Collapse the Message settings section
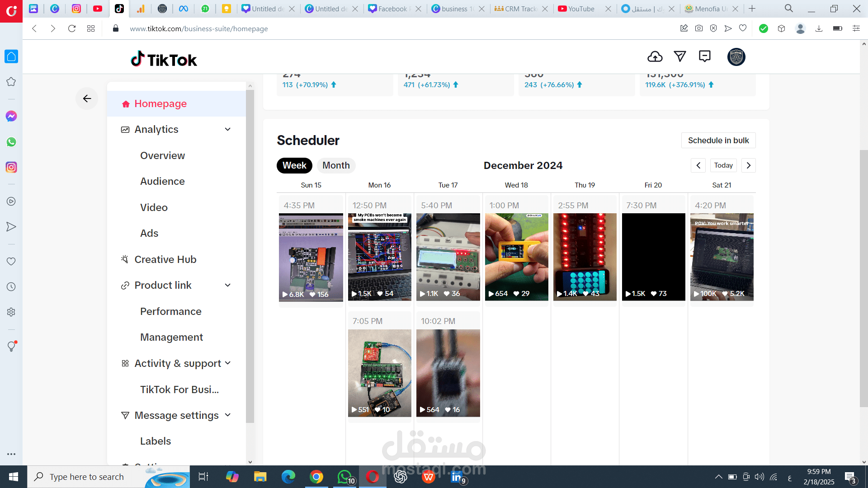 [227, 415]
